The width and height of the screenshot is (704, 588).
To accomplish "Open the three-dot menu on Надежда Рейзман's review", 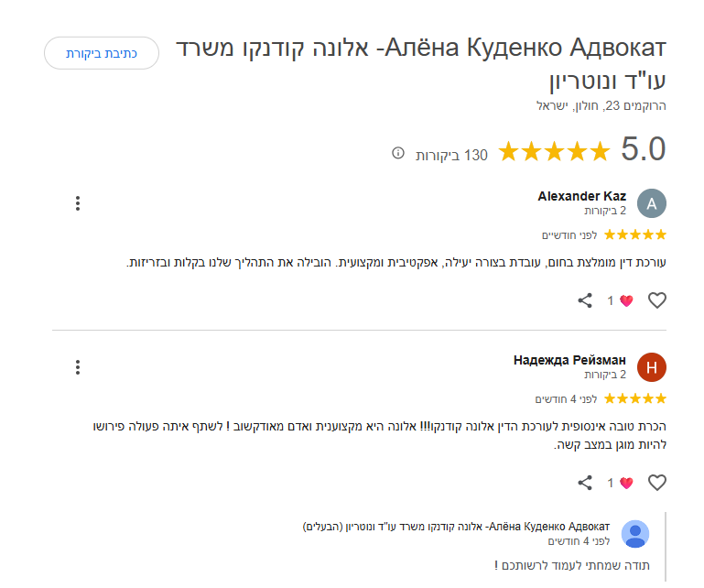I will pos(78,367).
